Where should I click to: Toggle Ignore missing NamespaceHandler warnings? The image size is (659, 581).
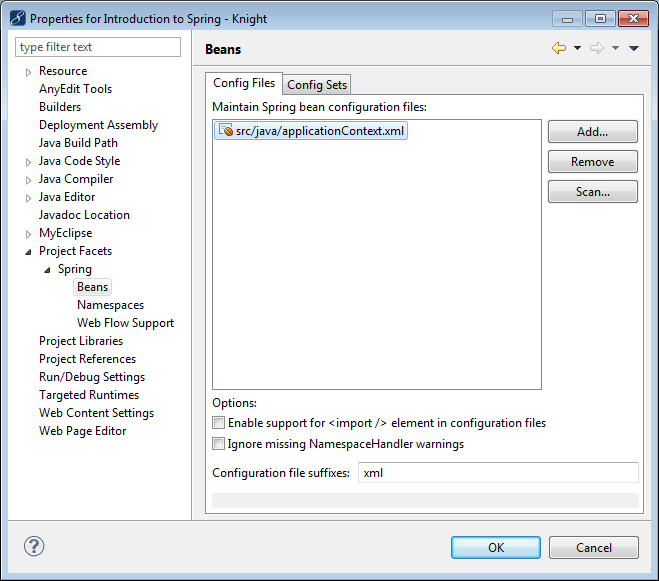219,444
